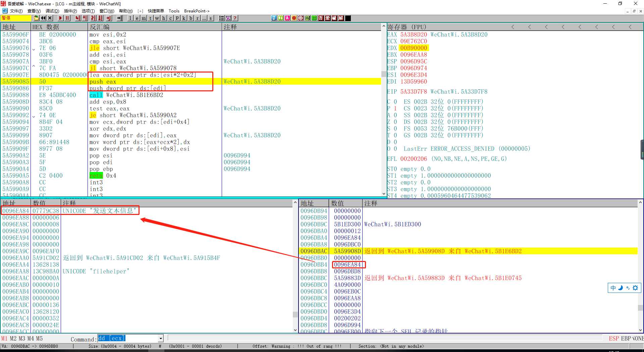Open the 选项(T) menu
644x352 pixels.
click(88, 11)
